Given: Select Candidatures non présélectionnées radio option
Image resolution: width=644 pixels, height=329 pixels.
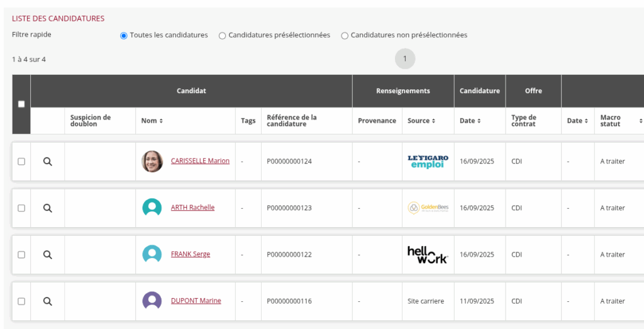Looking at the screenshot, I should pos(345,36).
